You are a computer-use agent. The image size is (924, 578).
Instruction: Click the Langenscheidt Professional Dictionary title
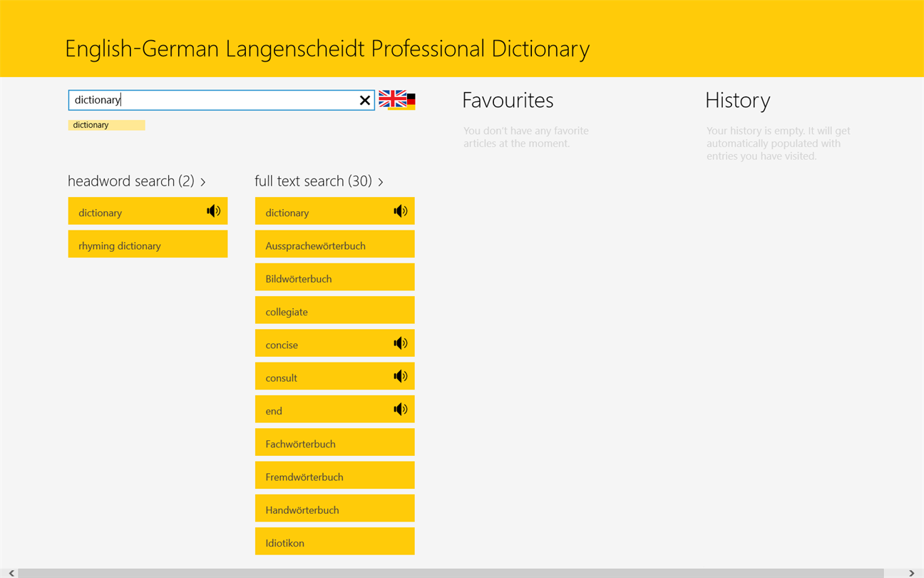pyautogui.click(x=327, y=49)
